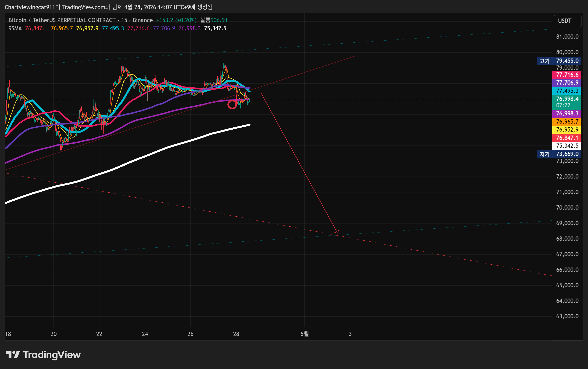Select the 저가 73,669.0 low price label
The image size is (588, 369).
pos(559,154)
